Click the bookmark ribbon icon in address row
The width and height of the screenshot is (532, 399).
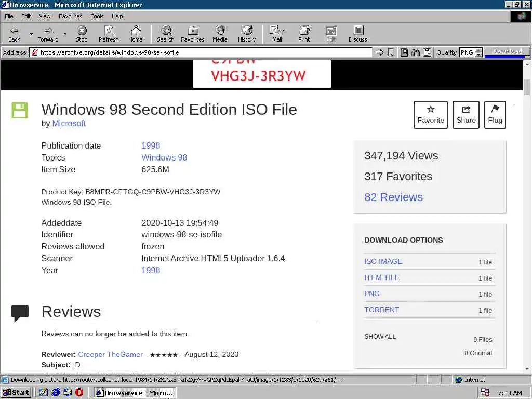[x=391, y=52]
